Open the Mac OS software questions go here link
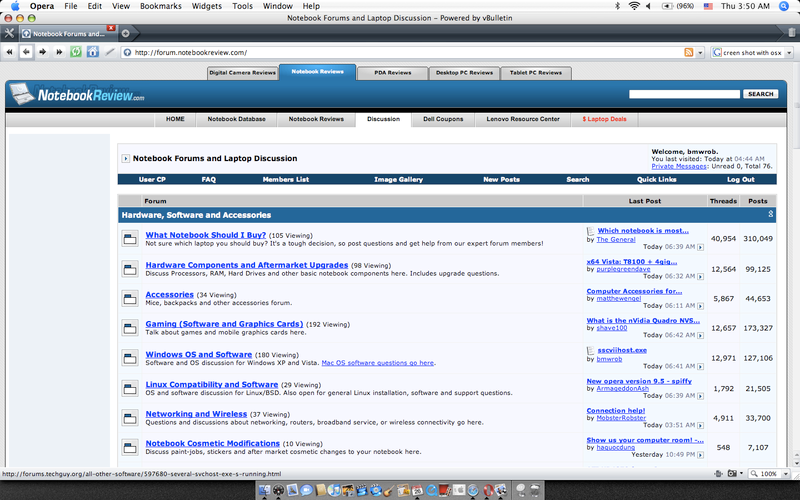 [x=378, y=363]
